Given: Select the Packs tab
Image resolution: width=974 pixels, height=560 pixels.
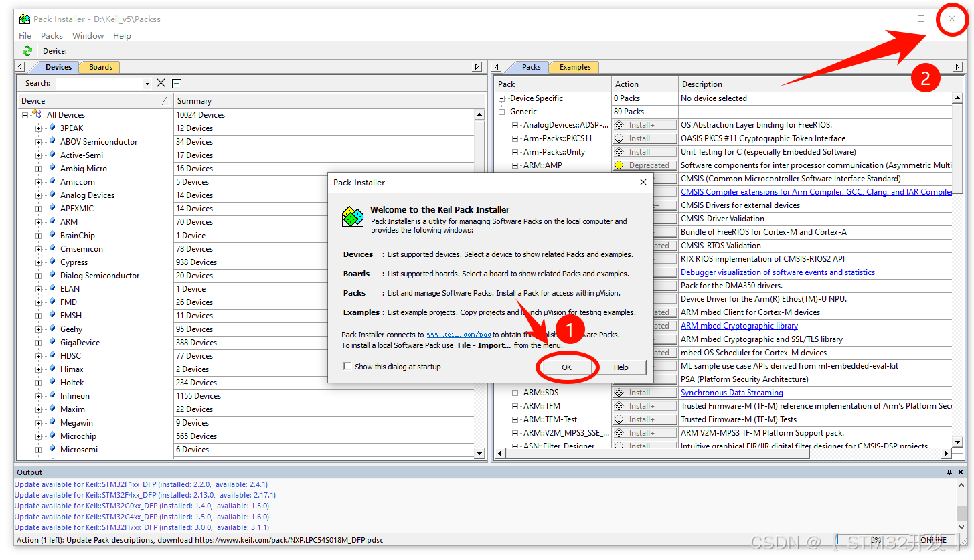Looking at the screenshot, I should (531, 67).
